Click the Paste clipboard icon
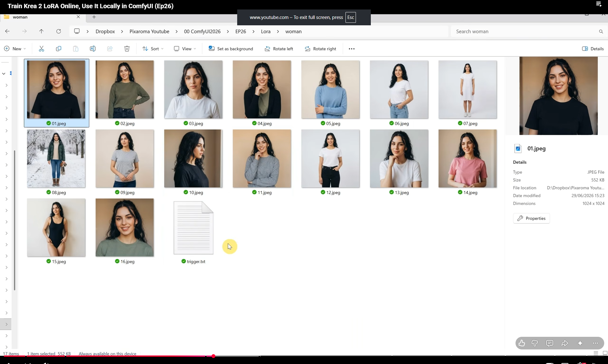Screen dimensions: 608x364 click(x=76, y=49)
